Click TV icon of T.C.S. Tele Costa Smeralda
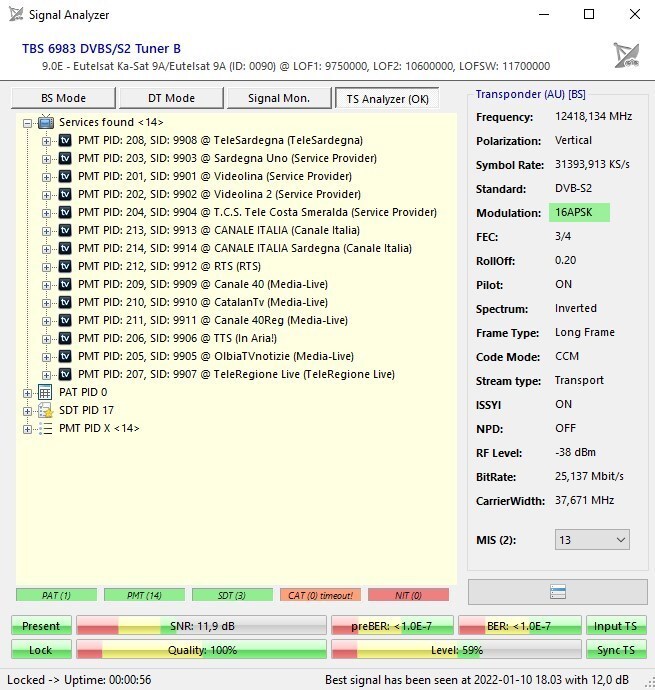The image size is (655, 690). pos(65,213)
